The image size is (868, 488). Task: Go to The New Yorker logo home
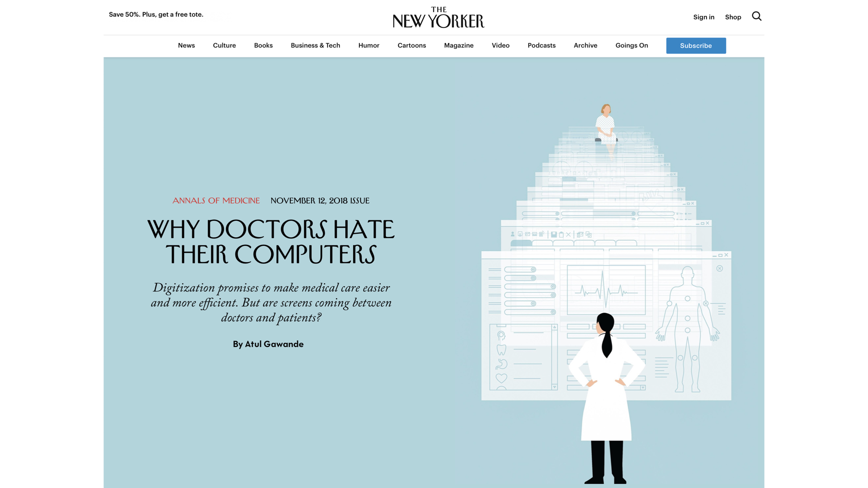(x=439, y=17)
